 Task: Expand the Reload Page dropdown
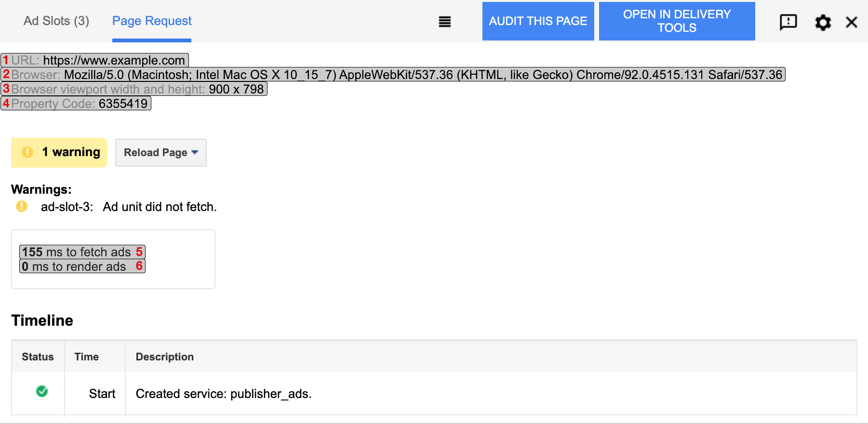coord(160,153)
